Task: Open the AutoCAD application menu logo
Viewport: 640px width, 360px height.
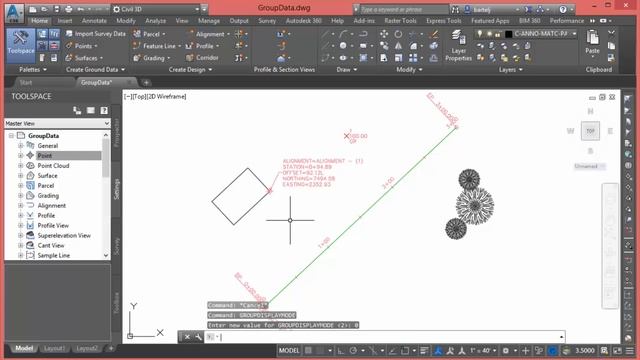Action: coord(14,12)
